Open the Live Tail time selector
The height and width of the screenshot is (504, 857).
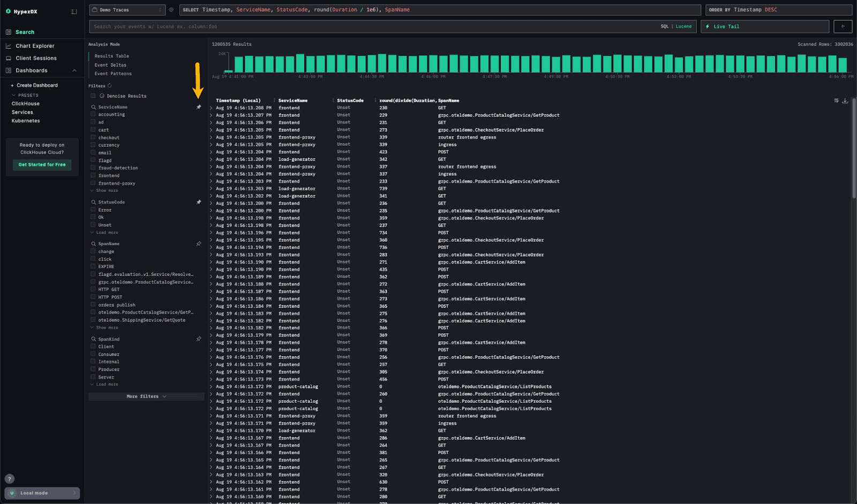(764, 26)
